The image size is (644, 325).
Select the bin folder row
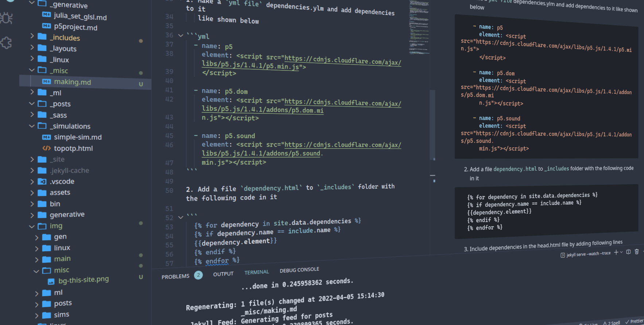pos(85,204)
